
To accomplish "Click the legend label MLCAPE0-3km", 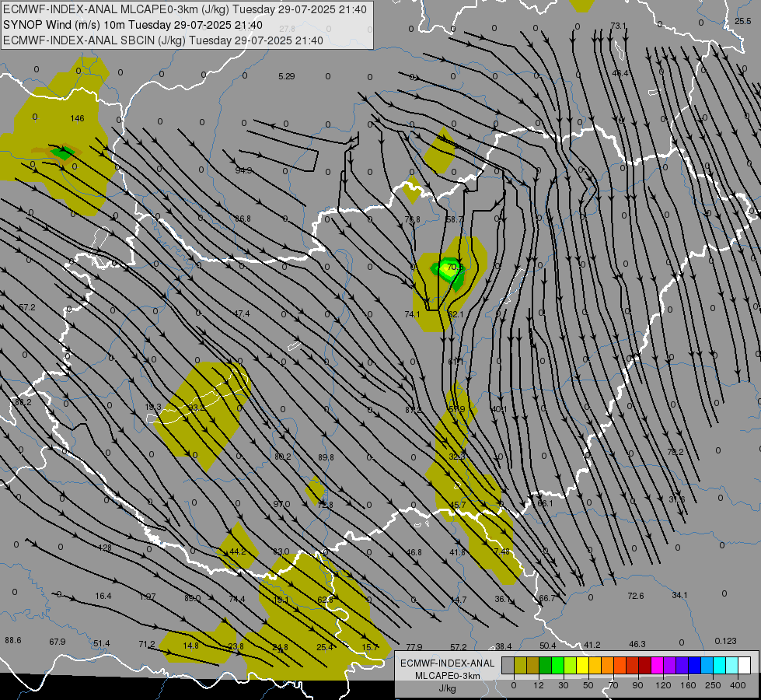I will pyautogui.click(x=448, y=676).
